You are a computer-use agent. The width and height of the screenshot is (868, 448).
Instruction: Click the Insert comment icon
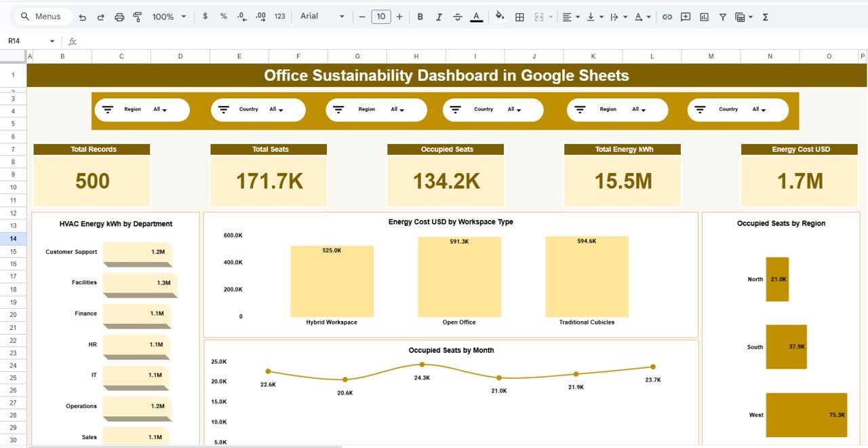(685, 16)
